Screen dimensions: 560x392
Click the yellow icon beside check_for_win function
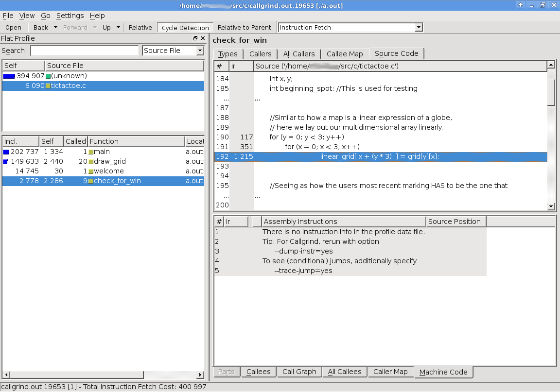pyautogui.click(x=91, y=181)
